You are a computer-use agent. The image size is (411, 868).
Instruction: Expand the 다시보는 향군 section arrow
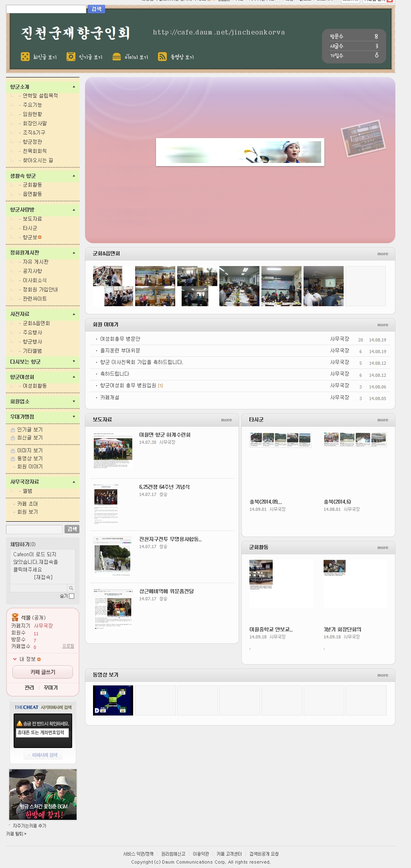click(74, 362)
